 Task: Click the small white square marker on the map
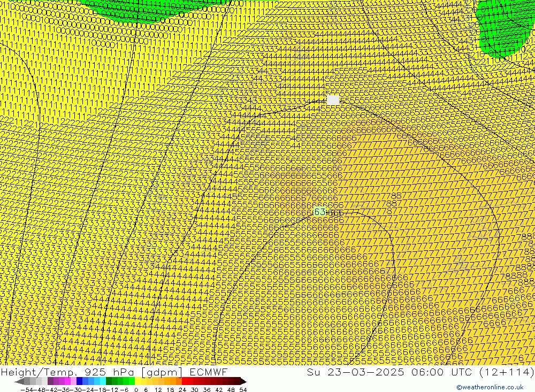click(333, 100)
